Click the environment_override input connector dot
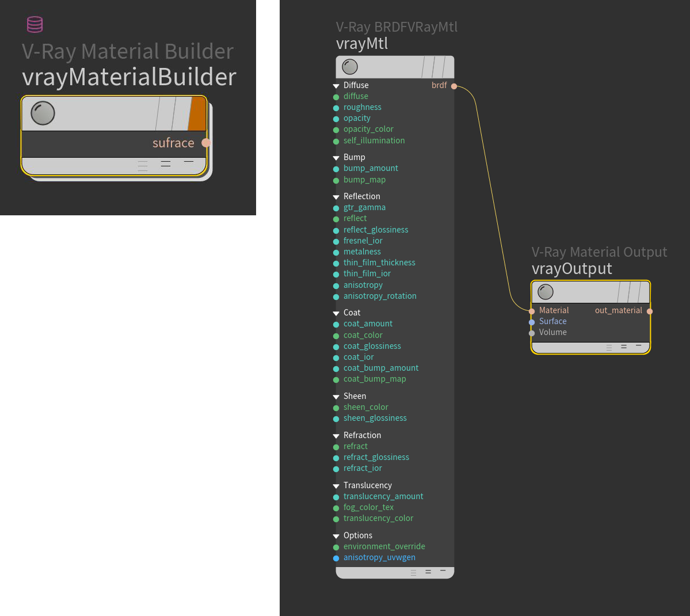Screen dimensions: 690x616 point(336,547)
